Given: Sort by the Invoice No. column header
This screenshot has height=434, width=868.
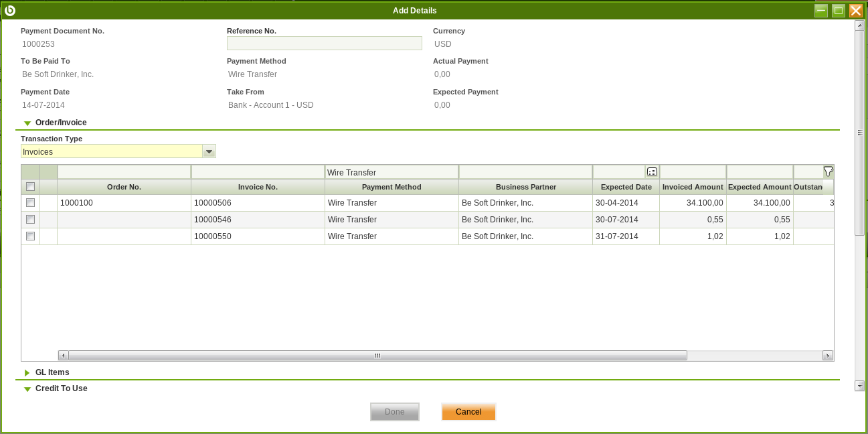Looking at the screenshot, I should pyautogui.click(x=258, y=187).
